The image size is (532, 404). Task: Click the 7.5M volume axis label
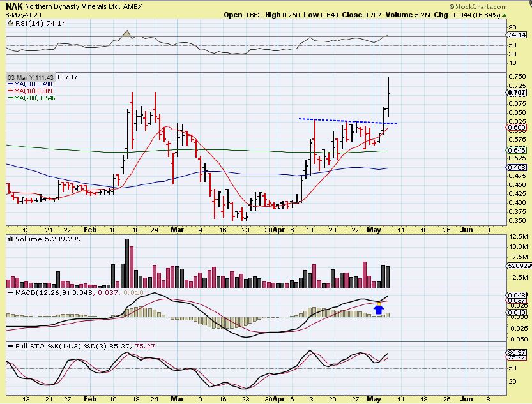pyautogui.click(x=520, y=257)
